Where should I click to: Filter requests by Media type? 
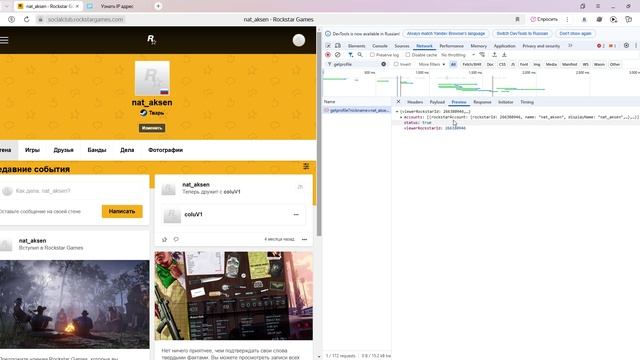(551, 64)
